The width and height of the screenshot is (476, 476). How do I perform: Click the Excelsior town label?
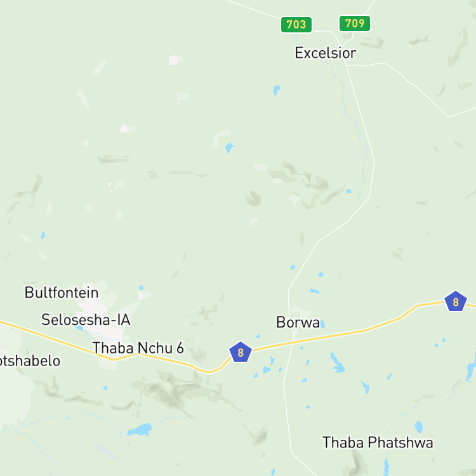(326, 53)
